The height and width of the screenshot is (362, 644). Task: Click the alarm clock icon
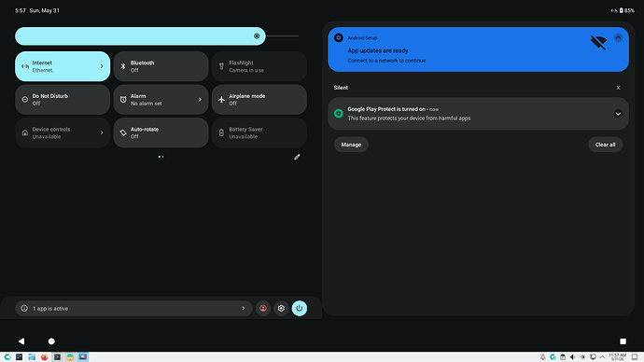[123, 99]
